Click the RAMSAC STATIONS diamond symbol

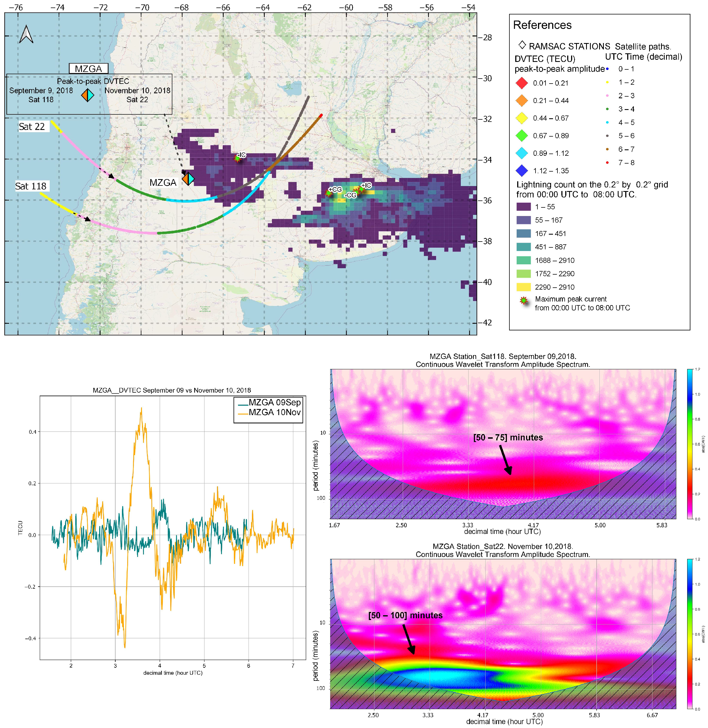pyautogui.click(x=522, y=45)
